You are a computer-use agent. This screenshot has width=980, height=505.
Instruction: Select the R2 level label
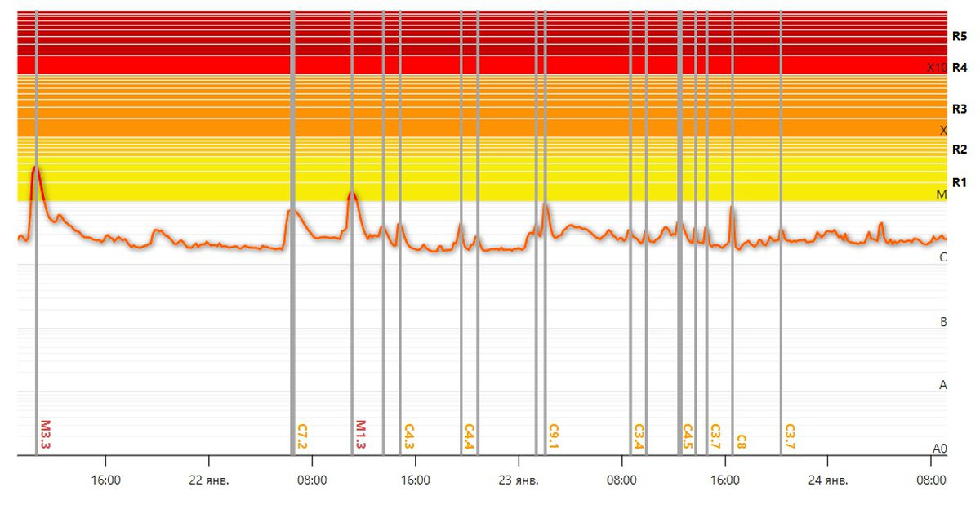click(x=960, y=149)
